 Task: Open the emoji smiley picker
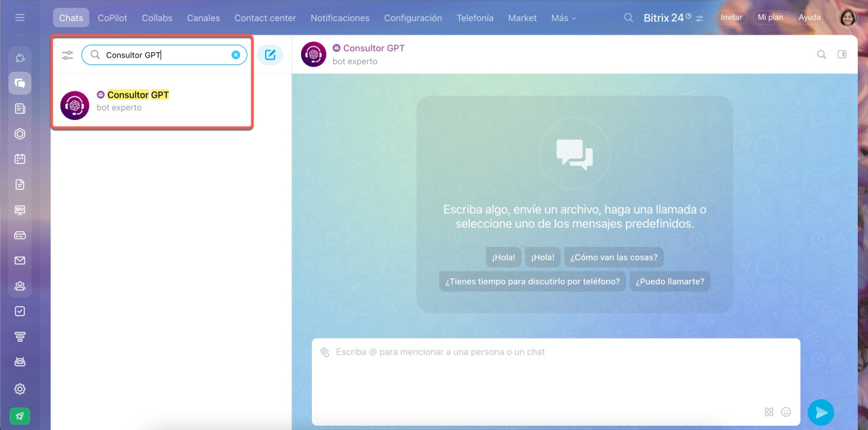[x=786, y=412]
